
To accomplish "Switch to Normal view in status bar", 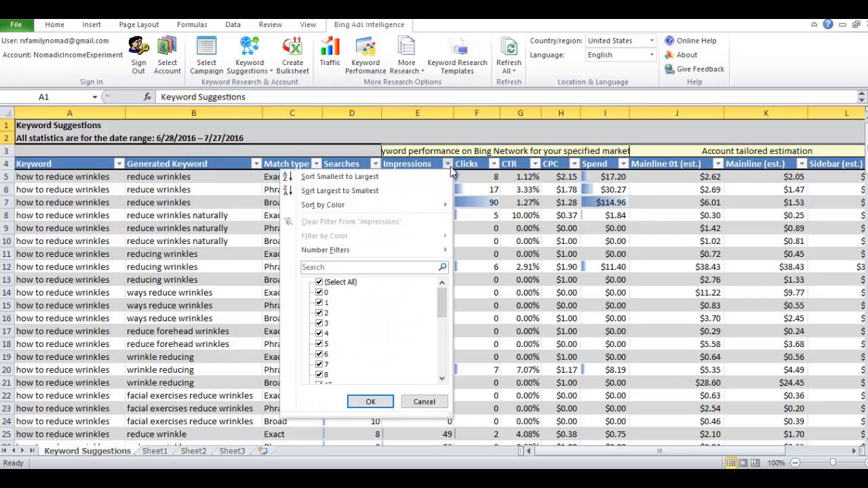I will click(x=731, y=463).
